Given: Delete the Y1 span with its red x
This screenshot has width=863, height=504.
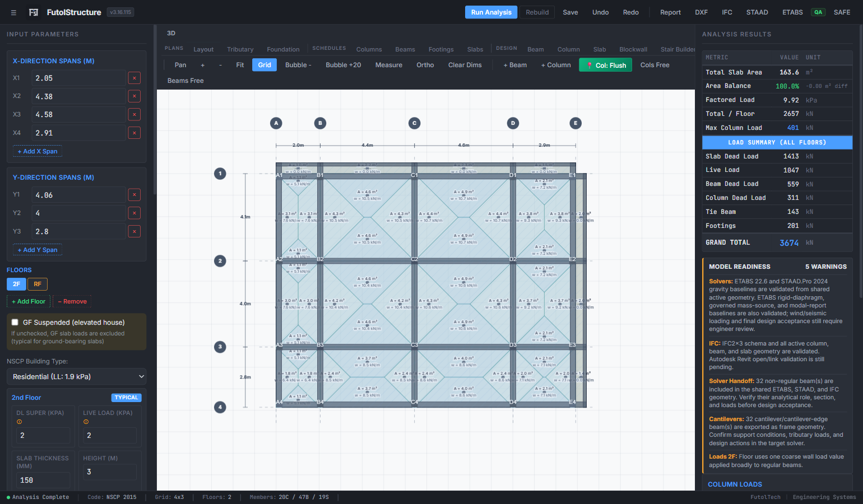Looking at the screenshot, I should coord(134,195).
